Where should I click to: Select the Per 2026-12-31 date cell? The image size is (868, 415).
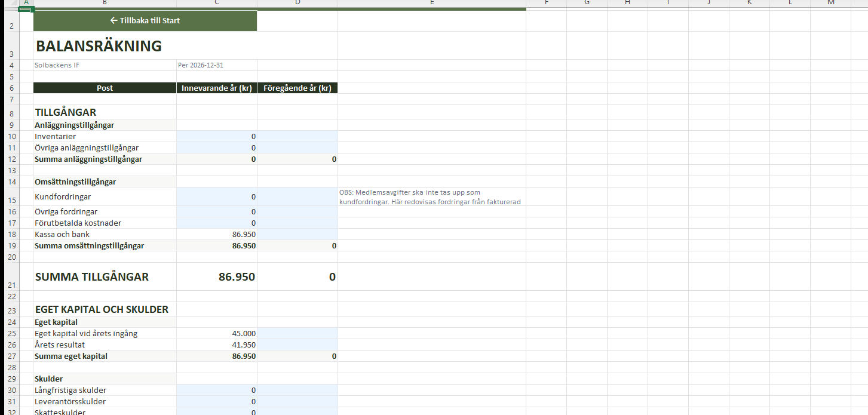click(216, 65)
